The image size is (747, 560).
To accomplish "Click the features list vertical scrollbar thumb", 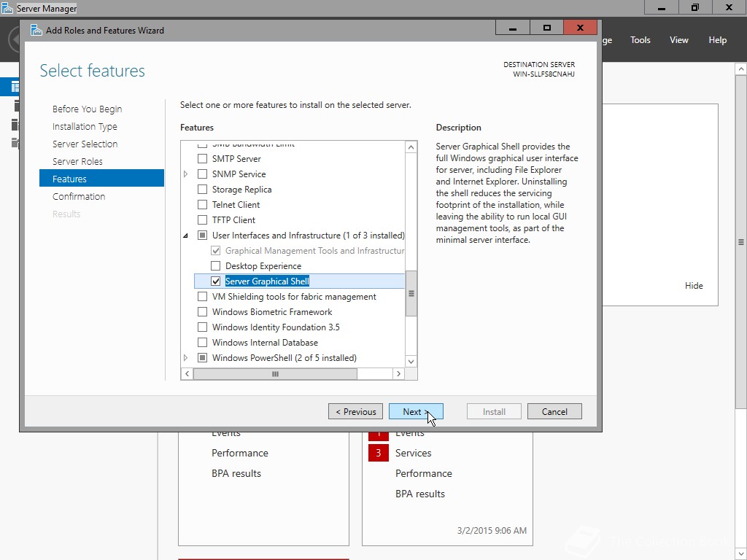I will pyautogui.click(x=411, y=293).
